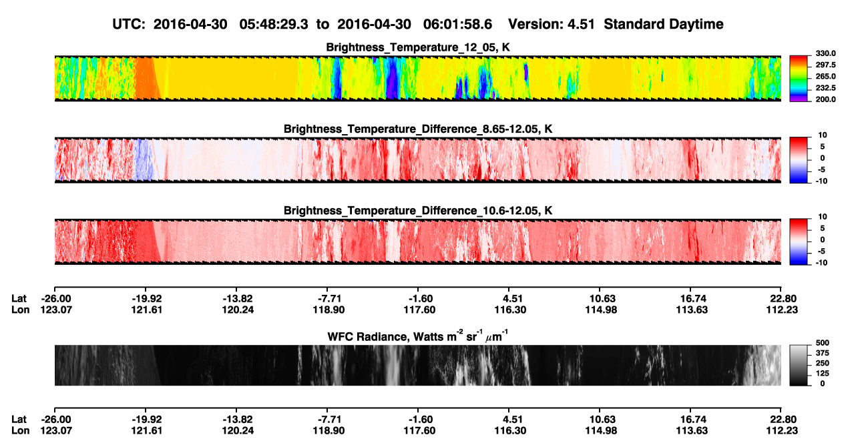Click the 10.6-12.05 difference image strip
The height and width of the screenshot is (445, 868).
[x=418, y=242]
